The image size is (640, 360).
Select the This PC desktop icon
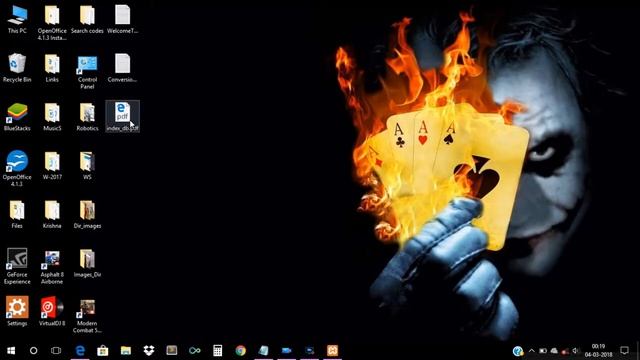pyautogui.click(x=17, y=20)
